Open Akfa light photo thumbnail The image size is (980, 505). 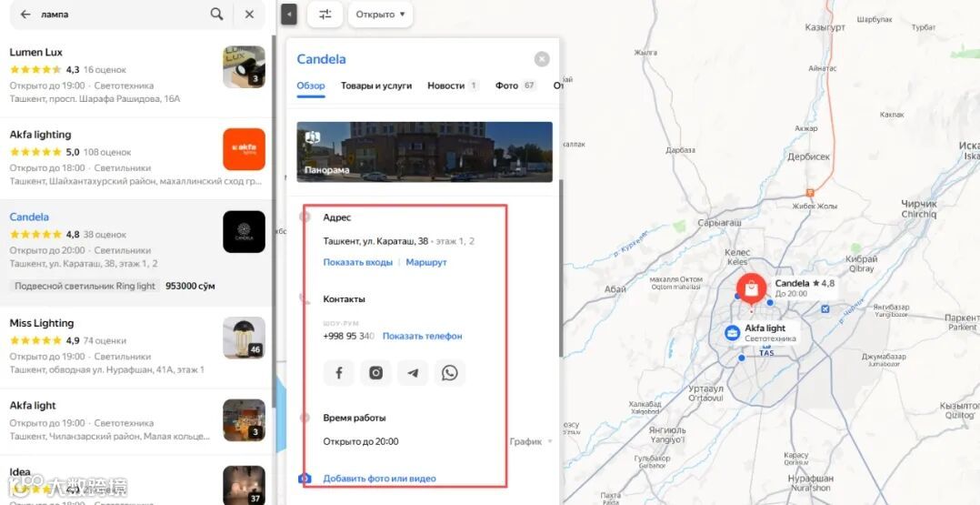[244, 420]
